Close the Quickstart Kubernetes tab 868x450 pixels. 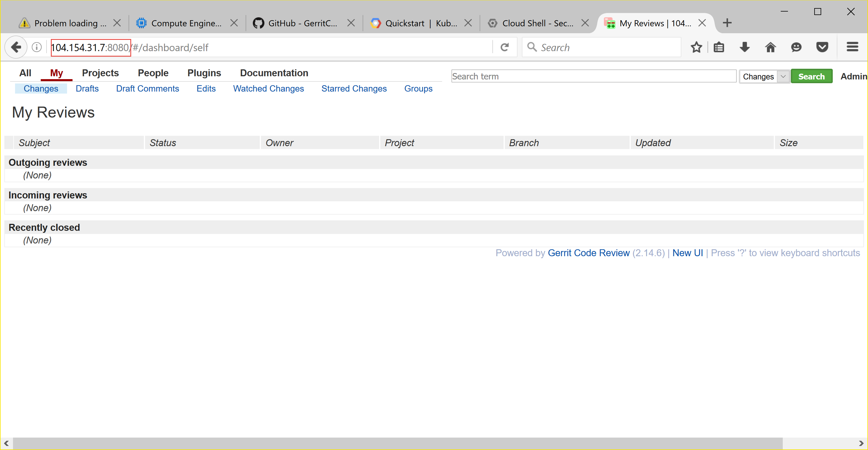click(x=468, y=23)
